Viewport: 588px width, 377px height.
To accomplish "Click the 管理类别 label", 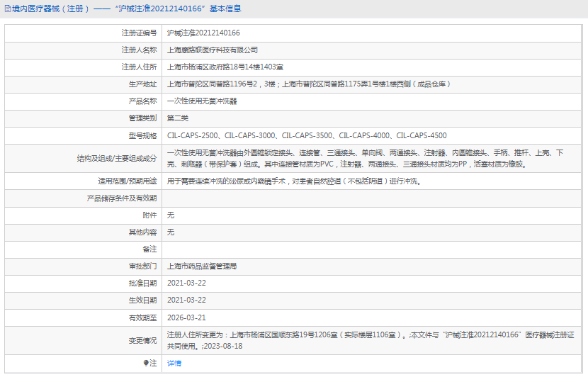I will pyautogui.click(x=142, y=118).
